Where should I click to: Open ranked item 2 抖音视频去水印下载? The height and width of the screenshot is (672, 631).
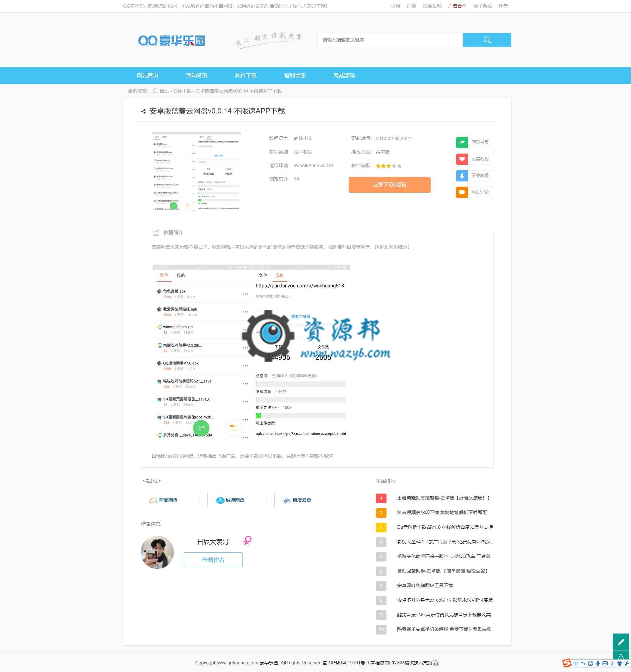(x=442, y=512)
